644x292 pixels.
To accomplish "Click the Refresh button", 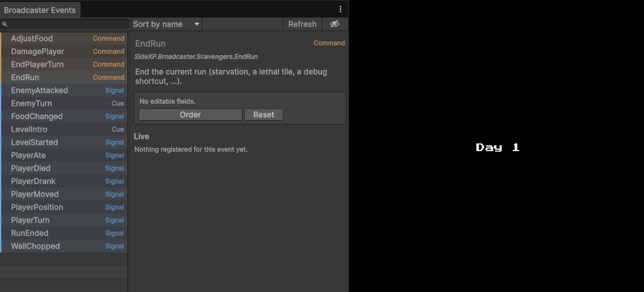I will (302, 24).
